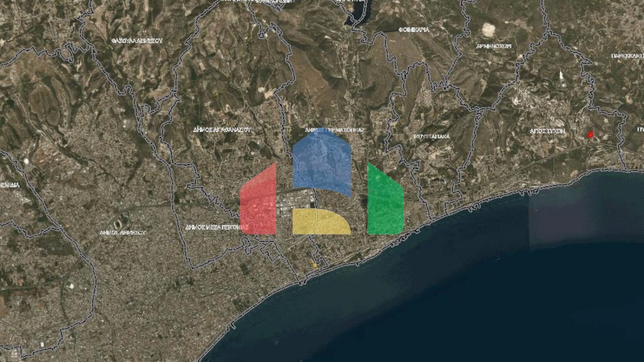Viewport: 644px width, 362px height.
Task: Click the ΑΓΙΟΣ ΤΥΧΩΝ map label
Action: tap(547, 131)
